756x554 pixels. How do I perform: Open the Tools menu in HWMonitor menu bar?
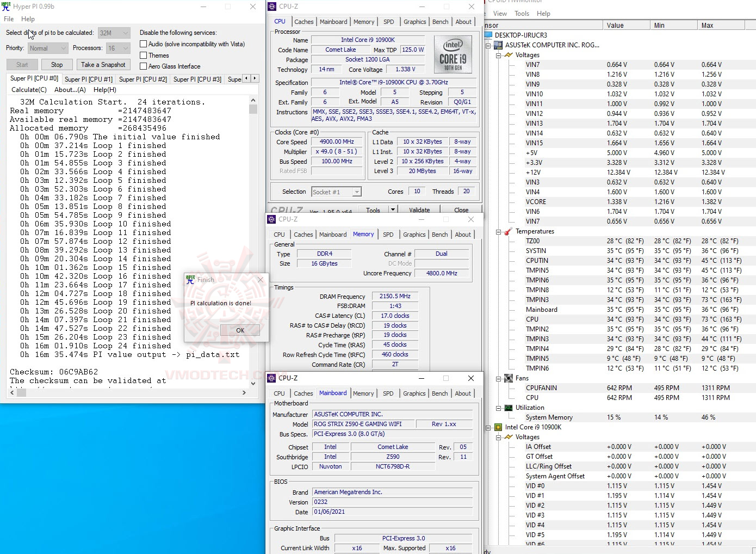pos(522,14)
